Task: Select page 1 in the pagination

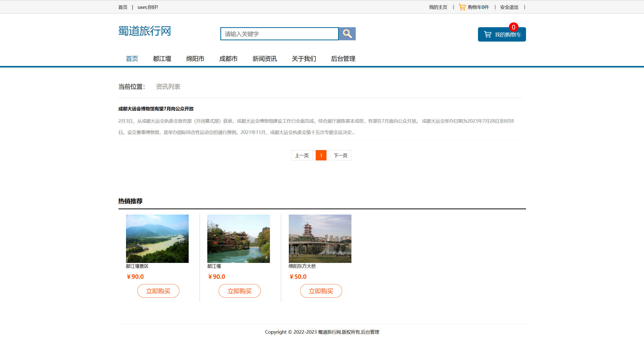Action: 321,155
